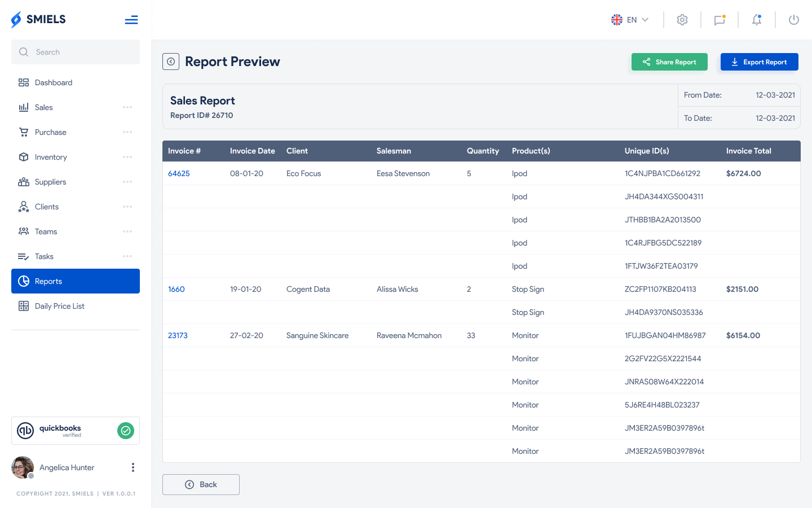Click the settings gear icon
This screenshot has height=508, width=812.
[x=682, y=20]
